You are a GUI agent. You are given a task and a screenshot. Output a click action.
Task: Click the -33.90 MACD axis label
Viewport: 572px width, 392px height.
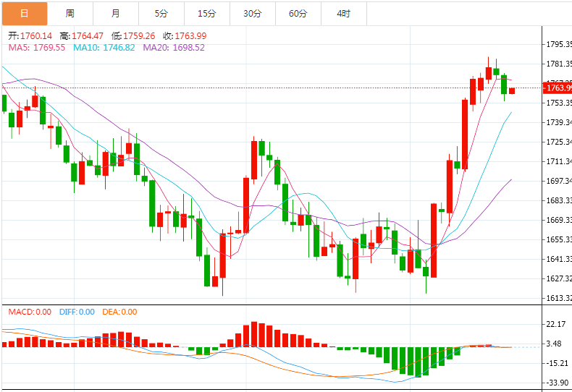pyautogui.click(x=557, y=383)
